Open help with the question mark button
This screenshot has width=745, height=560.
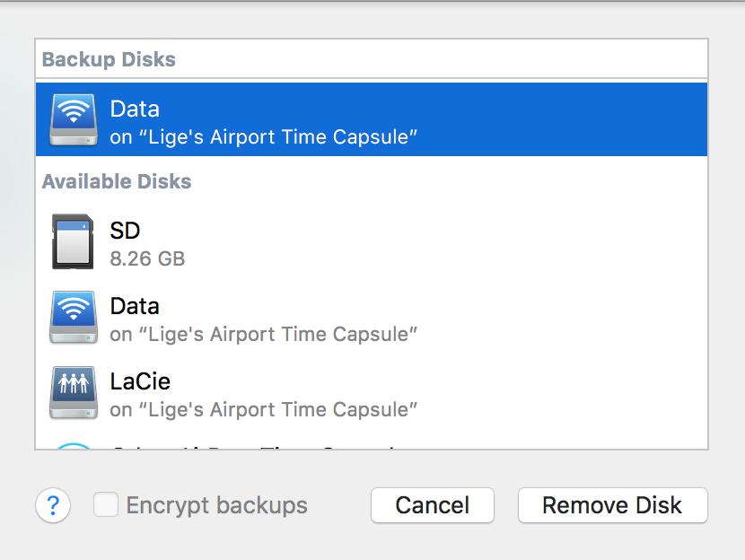coord(53,506)
